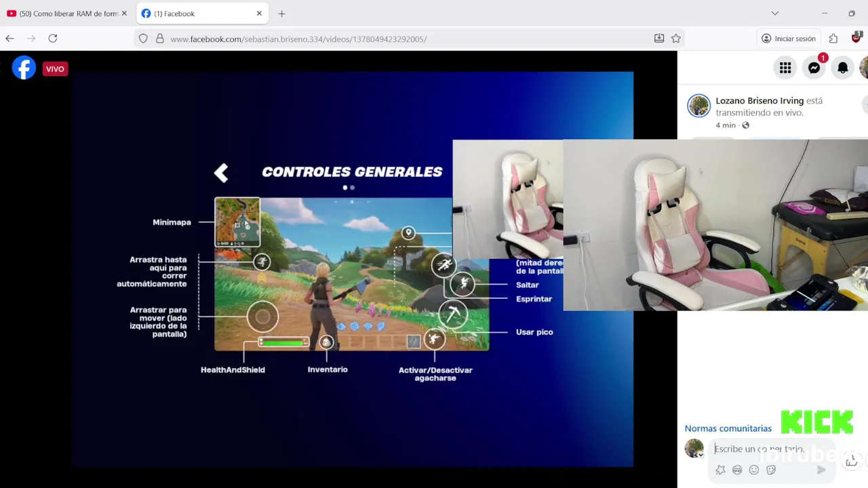Click the red VIVO live badge

point(55,68)
